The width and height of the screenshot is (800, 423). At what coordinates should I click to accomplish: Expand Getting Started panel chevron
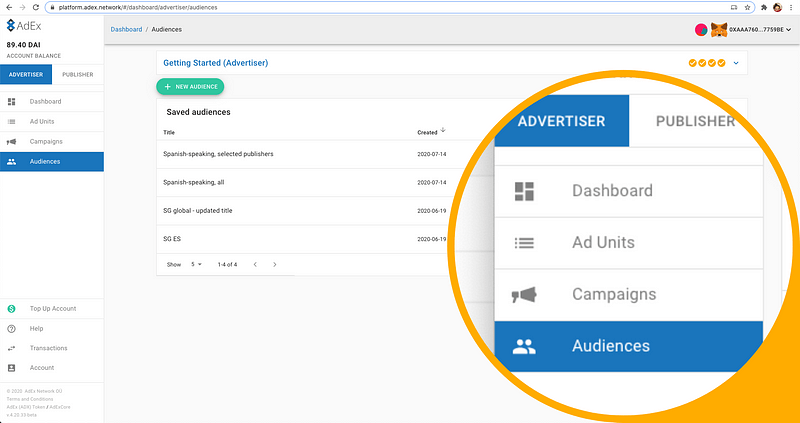coord(736,63)
